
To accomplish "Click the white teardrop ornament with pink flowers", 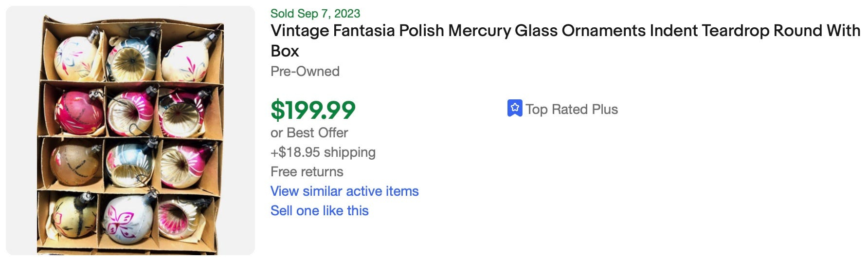I will tap(186, 60).
